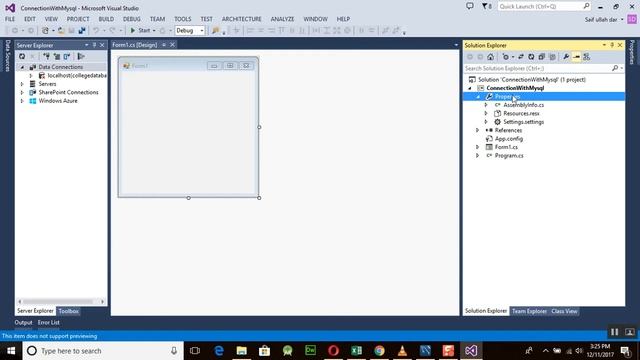
Task: Open the FILE menu
Action: coord(10,19)
